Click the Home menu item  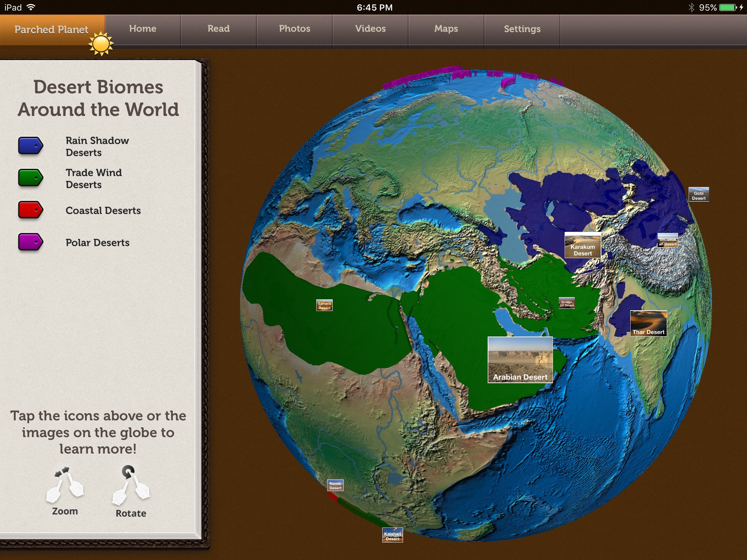pos(143,28)
